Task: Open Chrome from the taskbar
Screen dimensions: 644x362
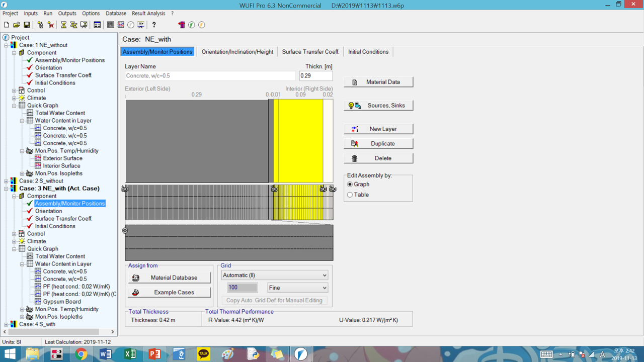Action: click(81, 354)
